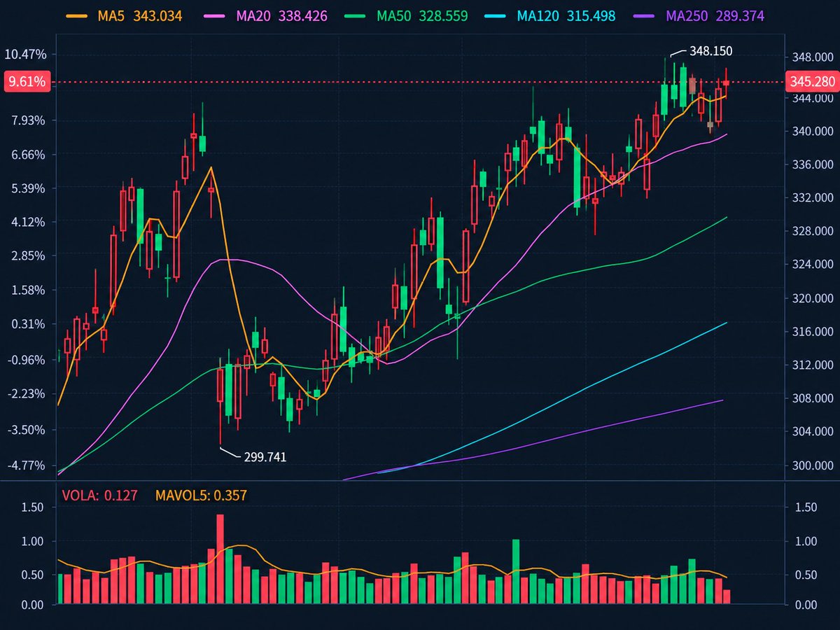
Task: Click the 312.000 price axis label
Action: click(x=813, y=365)
